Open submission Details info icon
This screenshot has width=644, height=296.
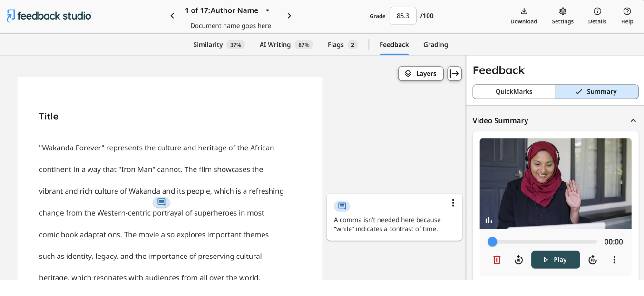pyautogui.click(x=597, y=11)
